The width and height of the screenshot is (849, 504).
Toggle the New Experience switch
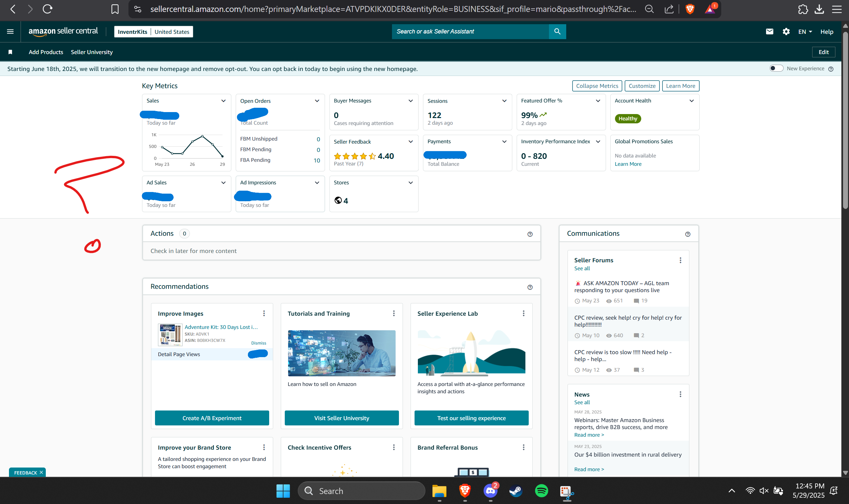pos(776,68)
